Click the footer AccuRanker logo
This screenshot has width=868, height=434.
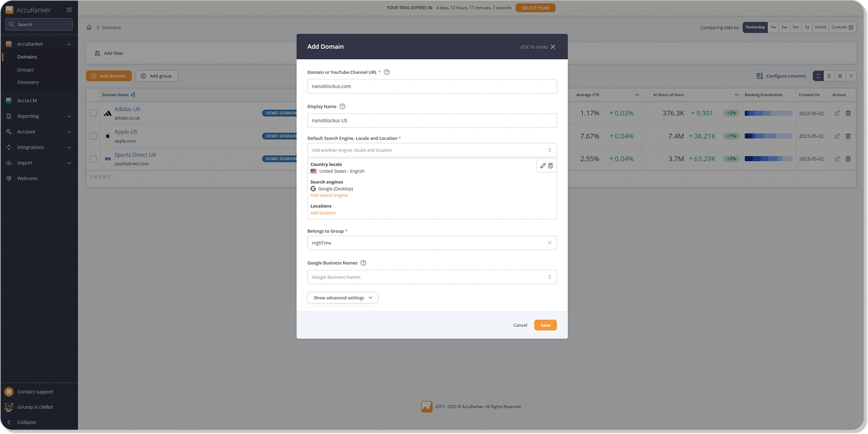[427, 407]
